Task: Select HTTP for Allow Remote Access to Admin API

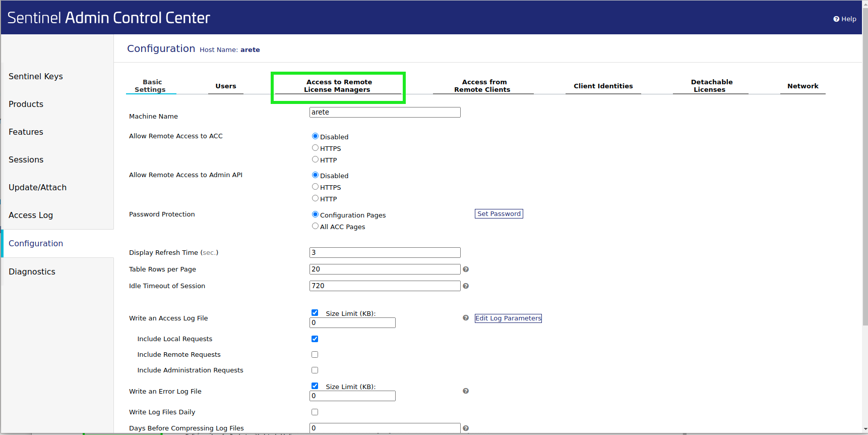Action: click(315, 198)
